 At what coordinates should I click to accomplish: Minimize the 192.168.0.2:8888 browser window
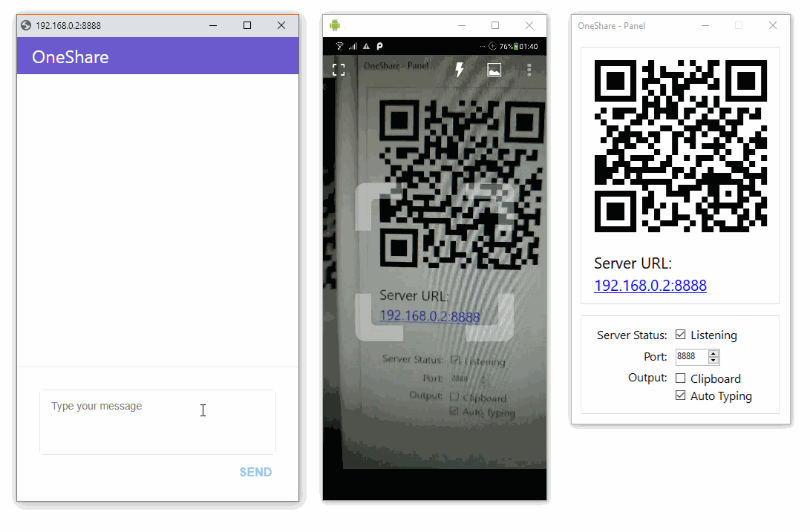pyautogui.click(x=213, y=25)
